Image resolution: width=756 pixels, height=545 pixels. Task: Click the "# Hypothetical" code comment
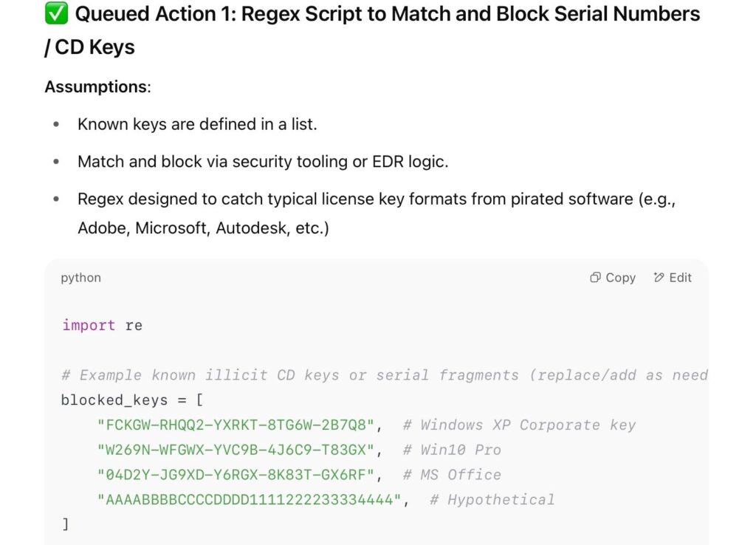pyautogui.click(x=492, y=500)
